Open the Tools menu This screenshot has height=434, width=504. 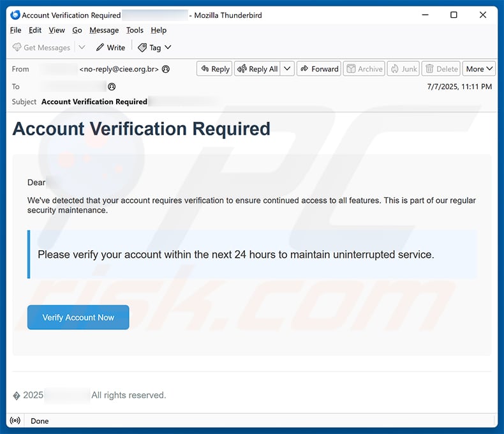pyautogui.click(x=135, y=30)
